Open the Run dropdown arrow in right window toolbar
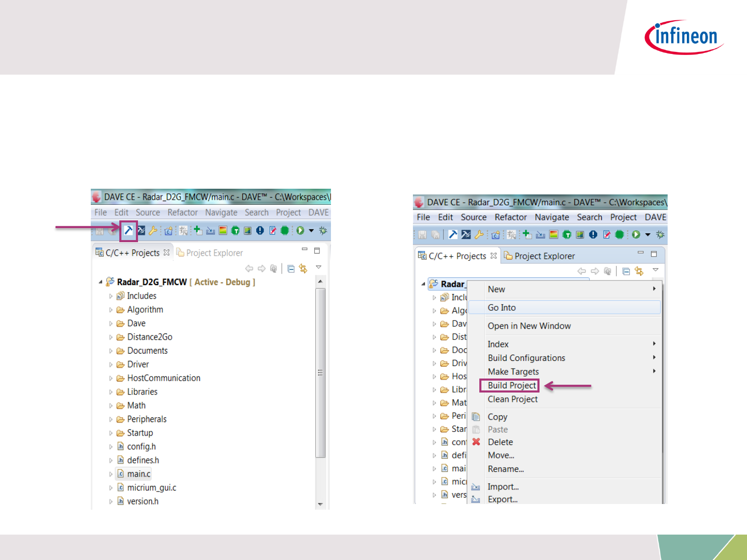 [x=647, y=235]
